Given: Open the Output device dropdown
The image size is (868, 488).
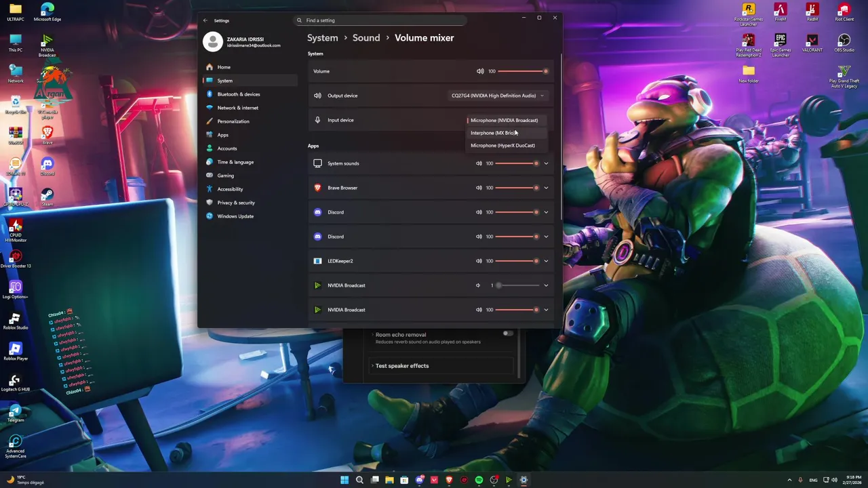Looking at the screenshot, I should (498, 96).
